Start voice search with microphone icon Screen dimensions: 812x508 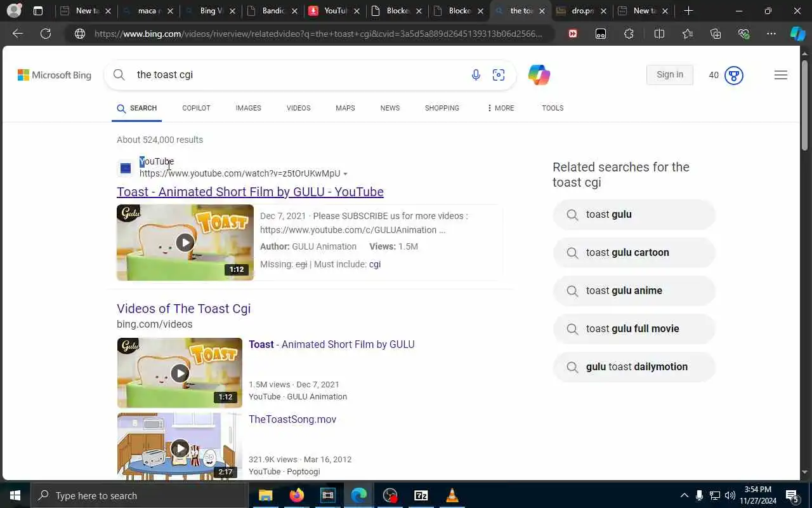[476, 75]
